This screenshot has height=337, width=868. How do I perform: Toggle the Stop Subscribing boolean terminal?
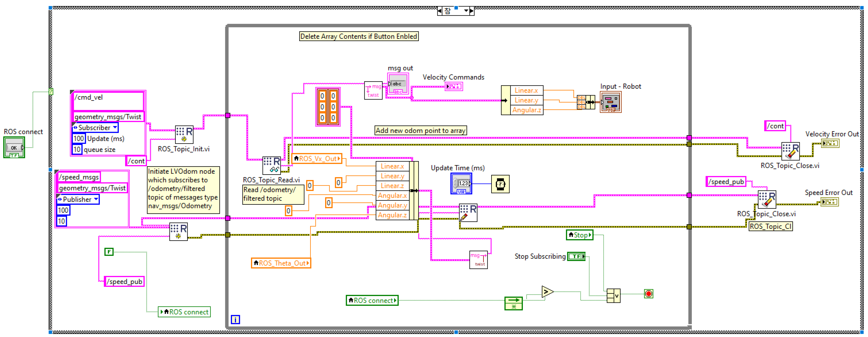[x=576, y=256]
